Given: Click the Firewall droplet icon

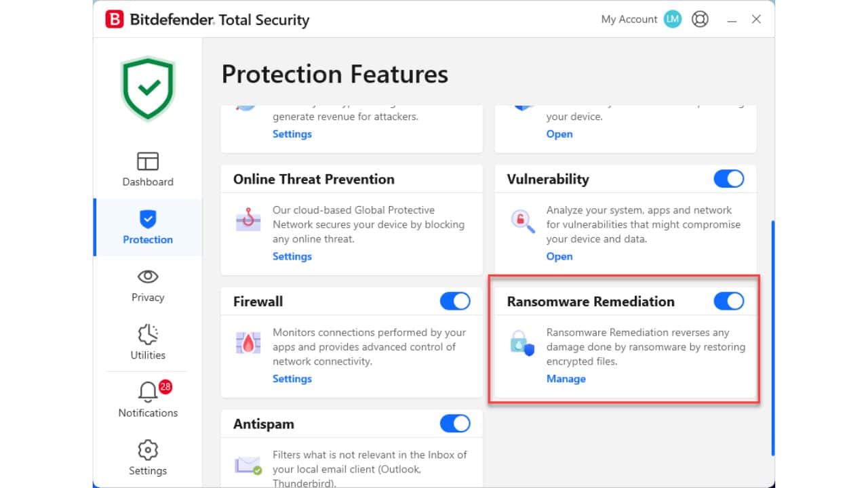Looking at the screenshot, I should point(248,344).
